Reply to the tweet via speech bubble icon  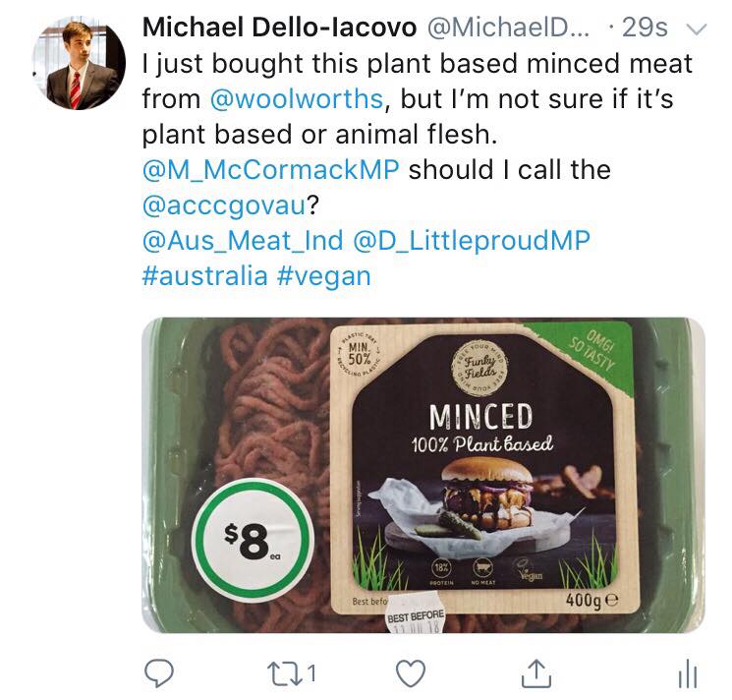pos(158,672)
